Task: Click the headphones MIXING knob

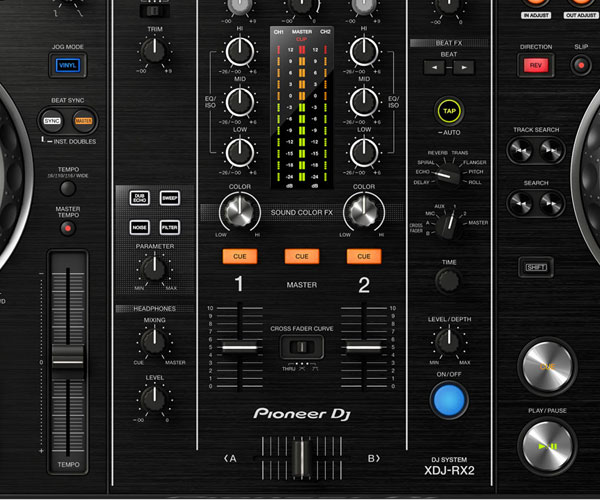Action: pos(155,342)
